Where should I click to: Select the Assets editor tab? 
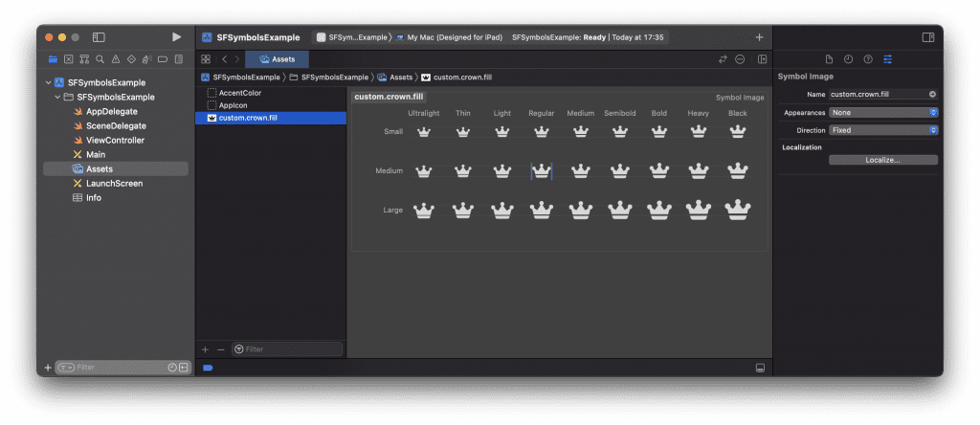pos(277,59)
